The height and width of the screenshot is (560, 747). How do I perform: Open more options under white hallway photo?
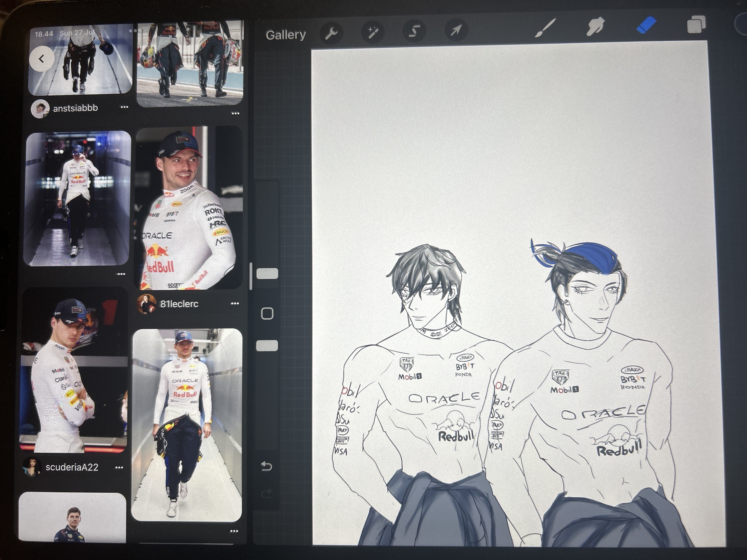[234, 531]
